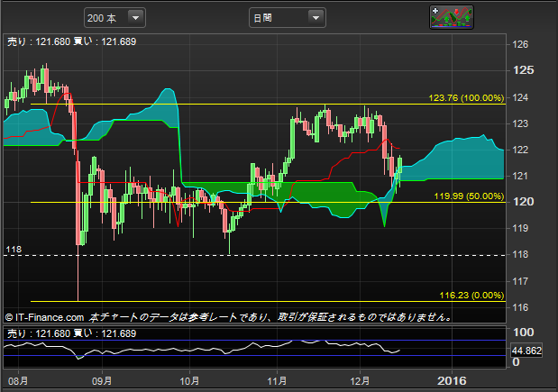The width and height of the screenshot is (558, 392).
Task: Open the 200本 bar count dropdown
Action: point(114,18)
